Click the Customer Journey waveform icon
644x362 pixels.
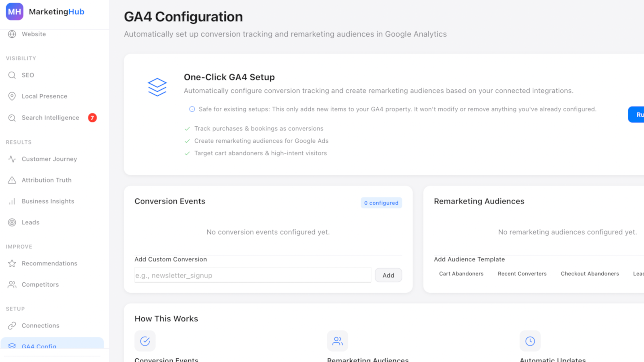tap(12, 159)
